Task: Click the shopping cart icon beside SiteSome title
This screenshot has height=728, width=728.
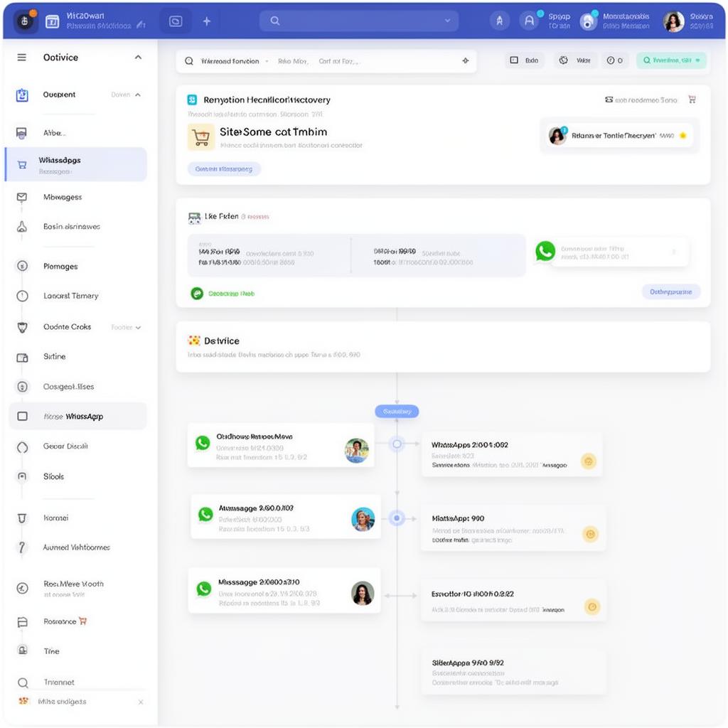Action: [201, 136]
